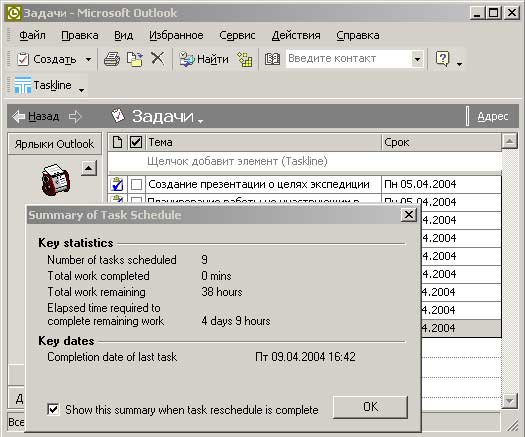Image resolution: width=525 pixels, height=437 pixels.
Task: Open the Сервис menu
Action: tap(237, 35)
